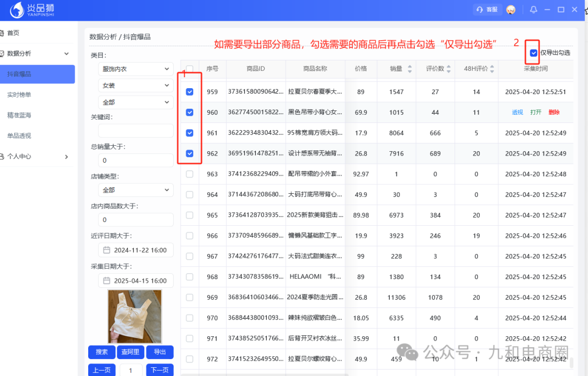The width and height of the screenshot is (588, 376).
Task: Open row 960 with the 打开 link
Action: (x=536, y=112)
